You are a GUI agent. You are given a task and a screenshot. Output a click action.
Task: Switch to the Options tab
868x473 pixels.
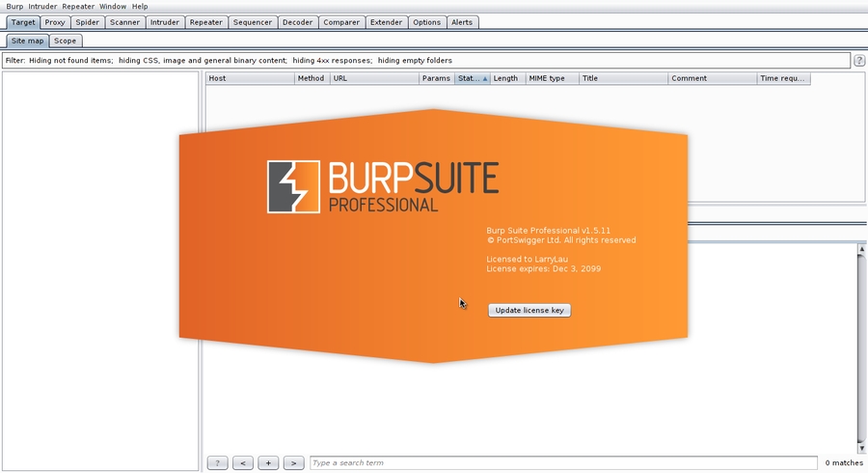(427, 22)
